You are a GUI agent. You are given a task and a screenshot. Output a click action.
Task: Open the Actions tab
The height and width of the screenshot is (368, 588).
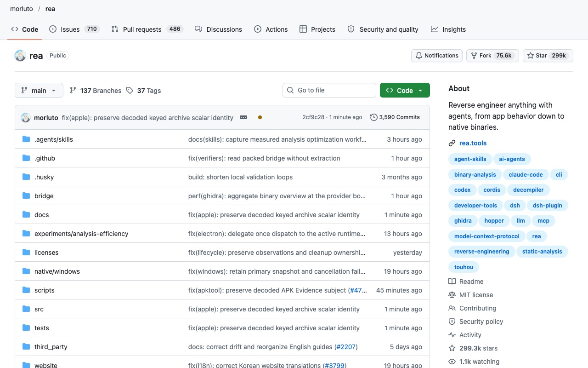(271, 29)
